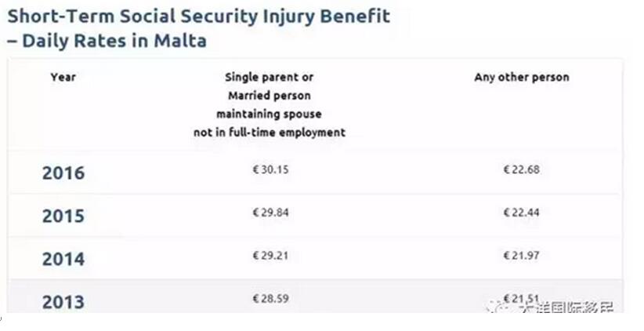Click the € 30.15 rate cell
Screen dimensions: 644x331
click(270, 169)
